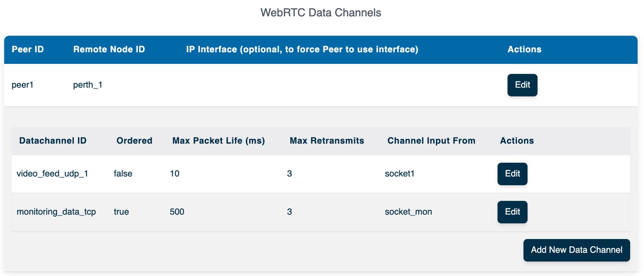This screenshot has height=276, width=644.
Task: Click the Remote Node ID column header
Action: pyautogui.click(x=109, y=49)
